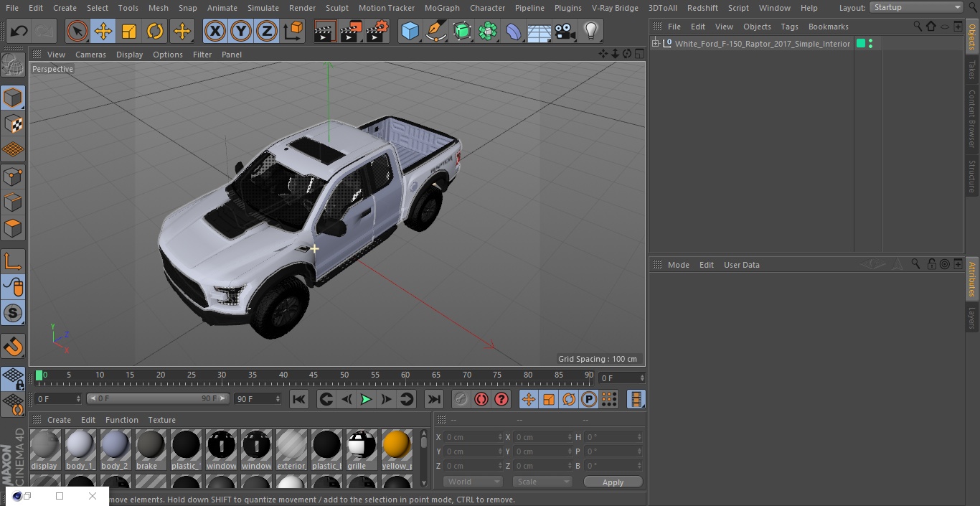This screenshot has height=506, width=980.
Task: Open the Layers side tab
Action: 972,317
